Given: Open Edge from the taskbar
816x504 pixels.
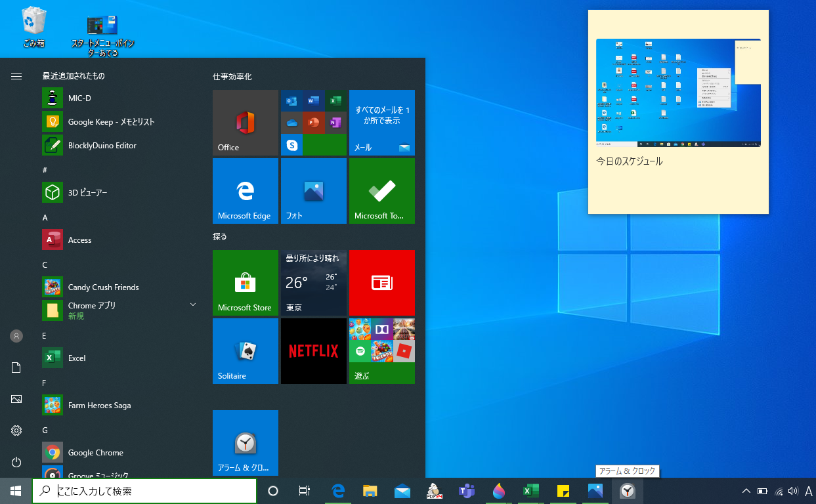Looking at the screenshot, I should 339,491.
